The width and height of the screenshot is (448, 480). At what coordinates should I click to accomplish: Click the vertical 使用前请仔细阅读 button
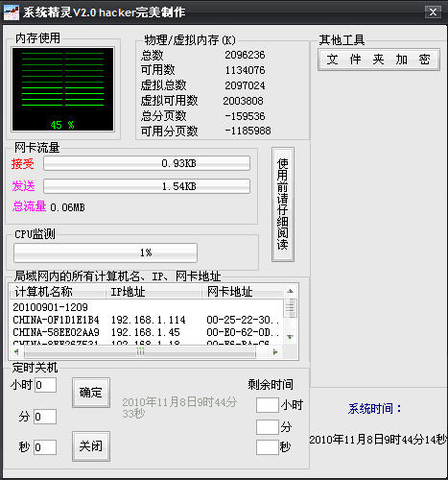(x=283, y=204)
